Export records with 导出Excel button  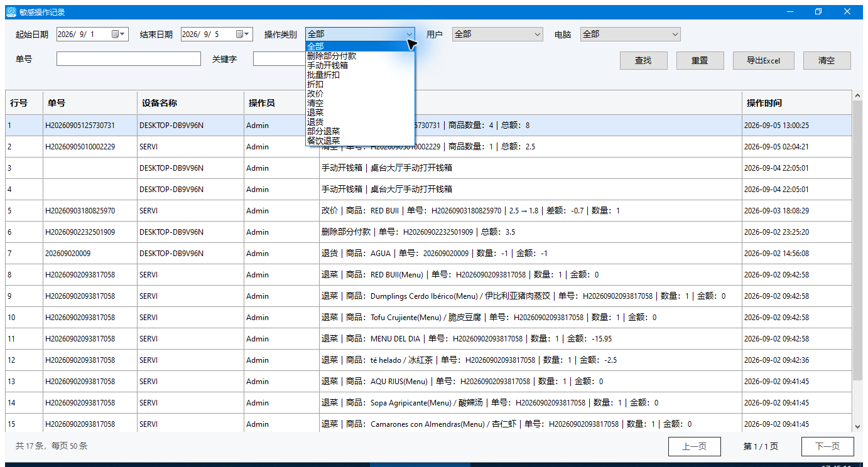pyautogui.click(x=763, y=60)
